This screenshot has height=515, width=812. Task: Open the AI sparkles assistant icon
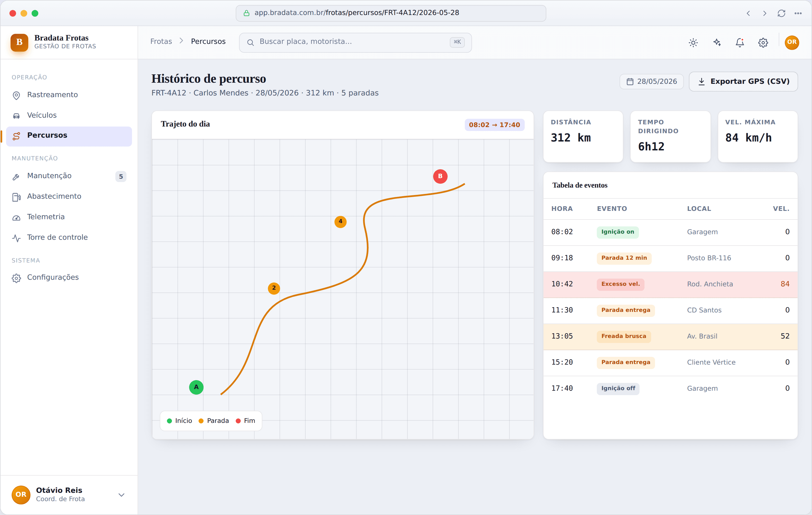(717, 42)
